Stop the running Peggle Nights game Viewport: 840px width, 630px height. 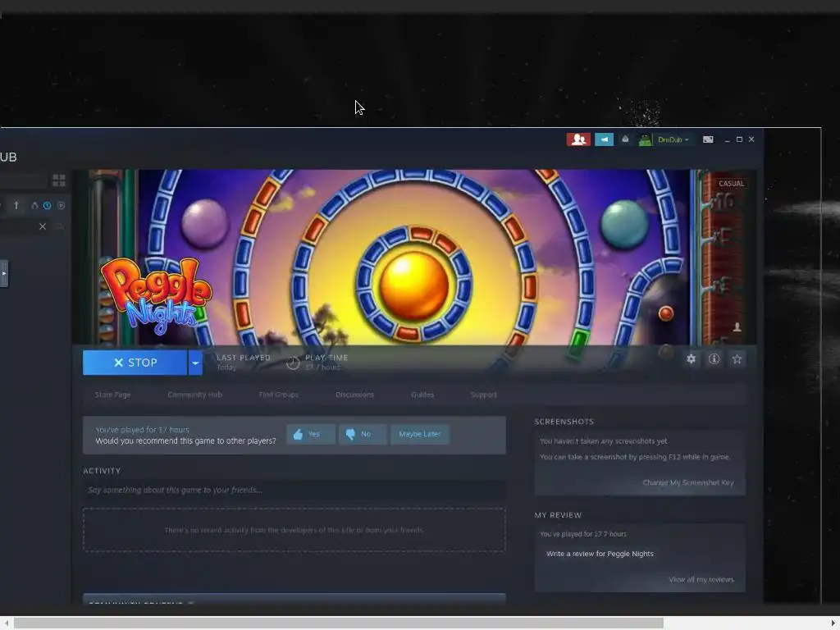135,363
